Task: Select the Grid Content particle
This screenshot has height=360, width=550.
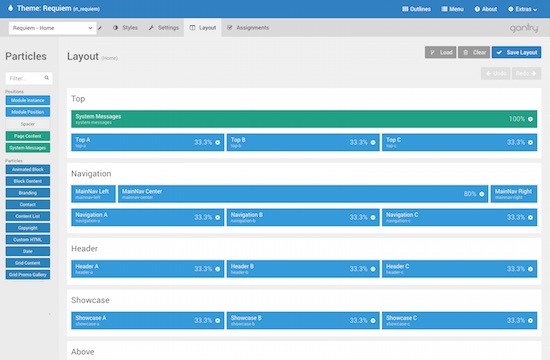Action: [x=28, y=263]
